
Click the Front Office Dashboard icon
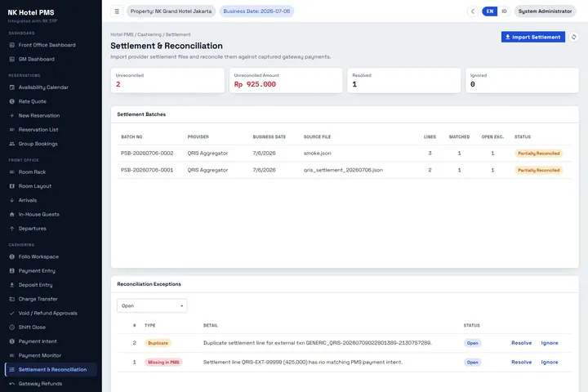click(12, 45)
